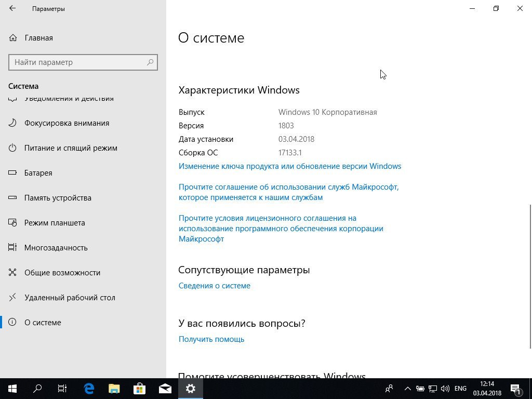
Task: Open the network icon in the tray
Action: [x=433, y=389]
